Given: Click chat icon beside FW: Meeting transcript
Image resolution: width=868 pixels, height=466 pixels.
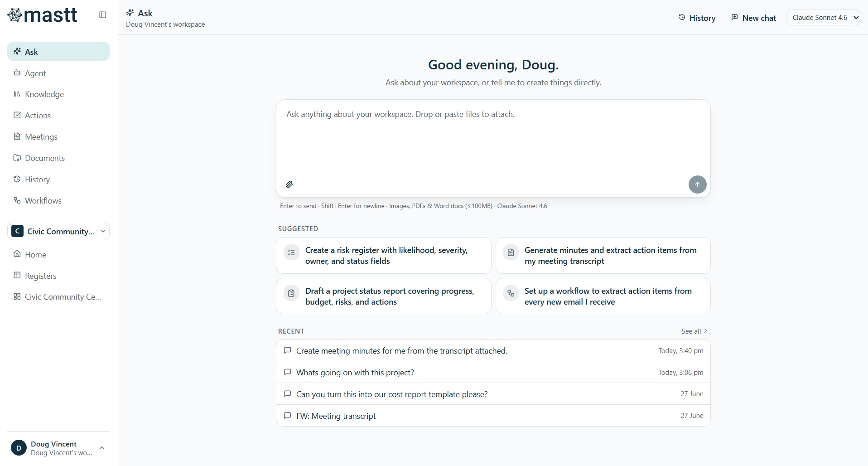Looking at the screenshot, I should click(287, 415).
